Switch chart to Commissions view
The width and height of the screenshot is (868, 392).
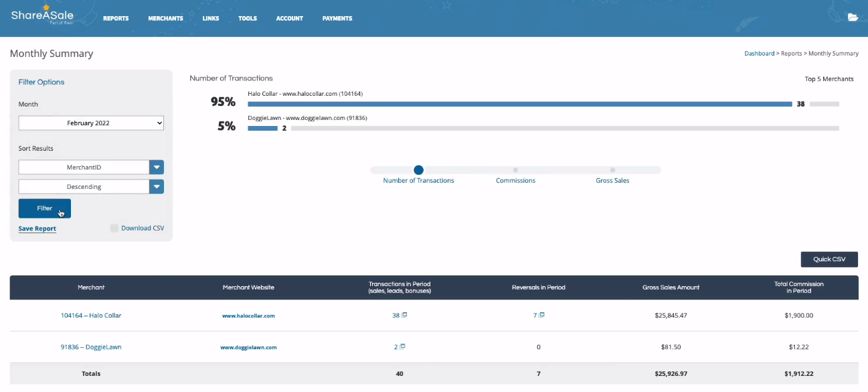click(515, 170)
